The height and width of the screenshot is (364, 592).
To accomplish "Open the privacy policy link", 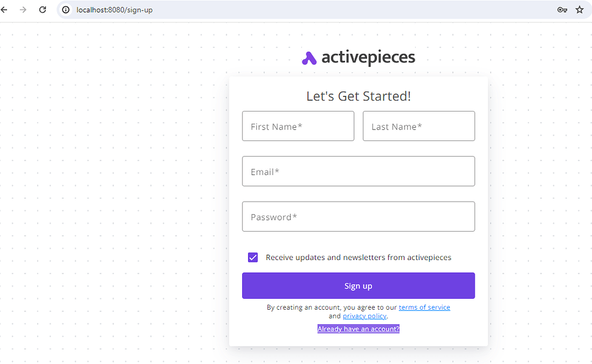I will (364, 316).
